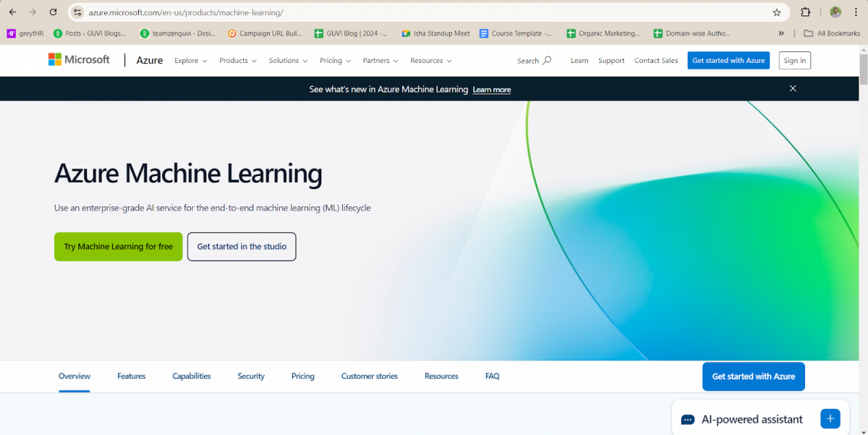
Task: Click Try Machine Learning for free
Action: click(x=119, y=247)
